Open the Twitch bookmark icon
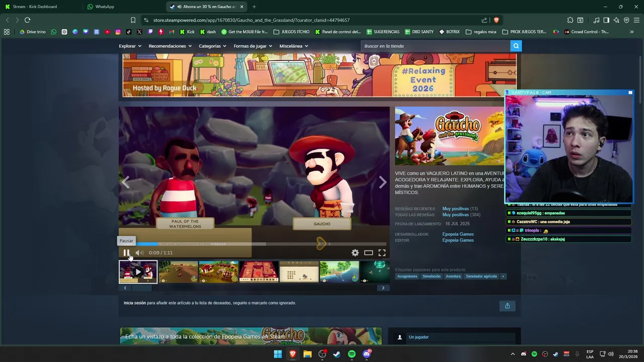This screenshot has height=362, width=644. pos(150,32)
